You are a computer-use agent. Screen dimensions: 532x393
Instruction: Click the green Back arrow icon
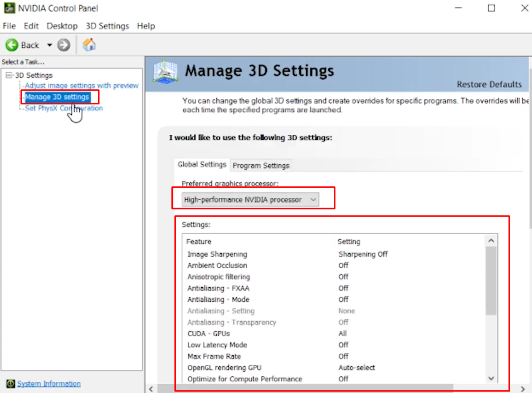[x=12, y=45]
